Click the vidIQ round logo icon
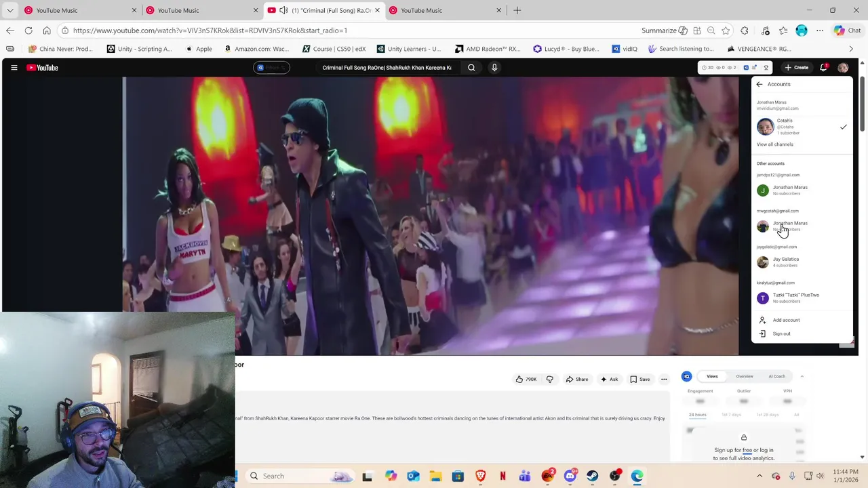Screen dimensions: 868x488 (x=686, y=376)
